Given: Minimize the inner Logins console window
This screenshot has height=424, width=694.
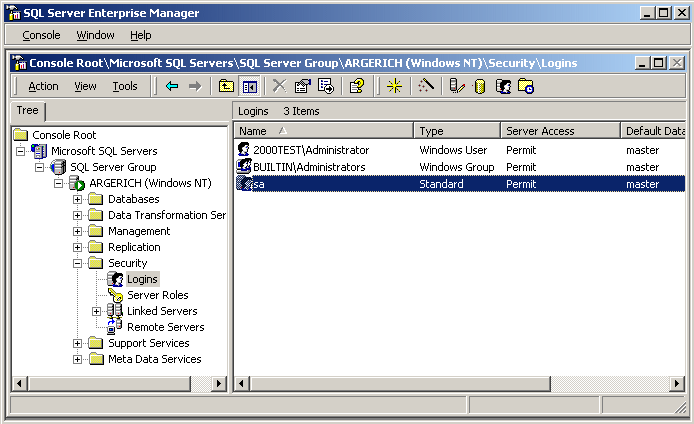Looking at the screenshot, I should click(642, 63).
